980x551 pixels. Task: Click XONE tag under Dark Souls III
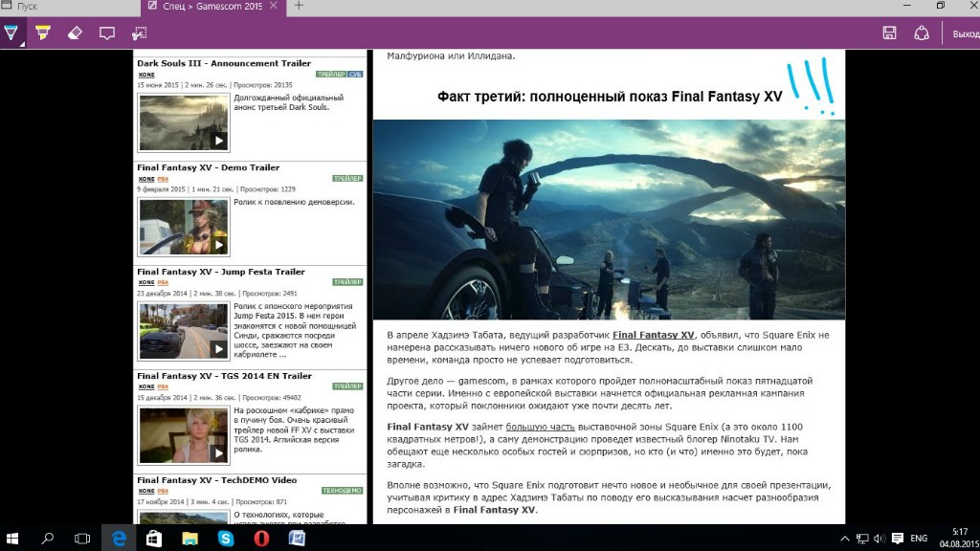pyautogui.click(x=146, y=75)
